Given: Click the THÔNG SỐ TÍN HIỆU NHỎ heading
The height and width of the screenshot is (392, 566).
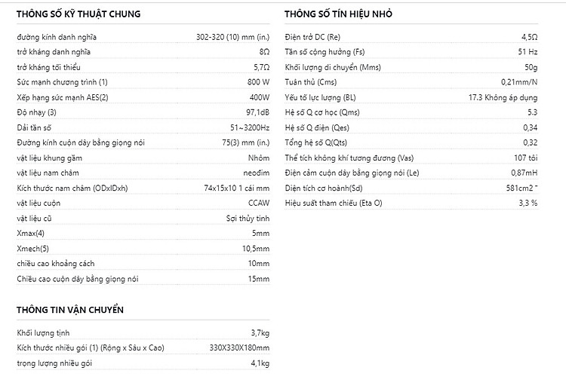Looking at the screenshot, I should coord(338,14).
